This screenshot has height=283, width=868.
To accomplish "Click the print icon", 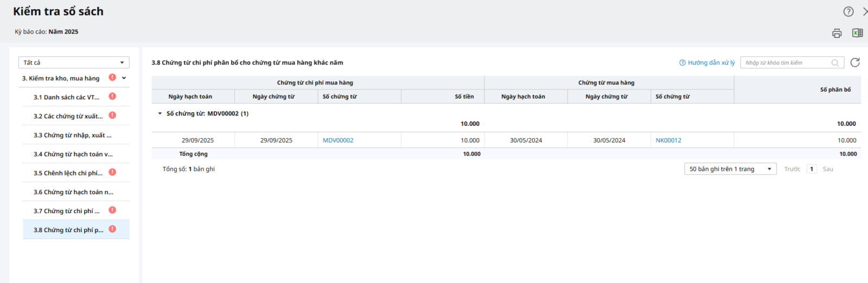I will pyautogui.click(x=837, y=33).
